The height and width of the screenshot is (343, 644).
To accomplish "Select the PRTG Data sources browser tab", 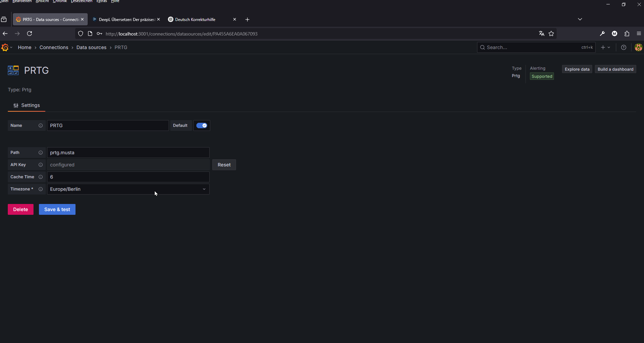I will [x=50, y=19].
